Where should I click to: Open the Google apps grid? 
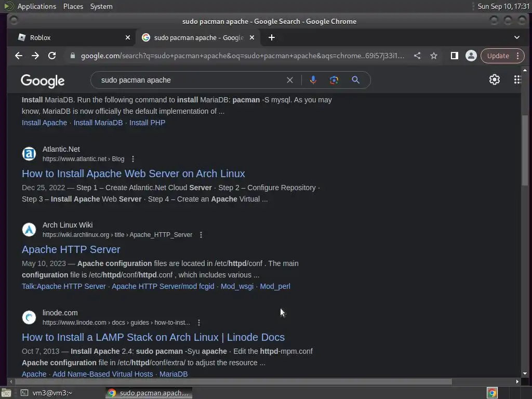[517, 79]
